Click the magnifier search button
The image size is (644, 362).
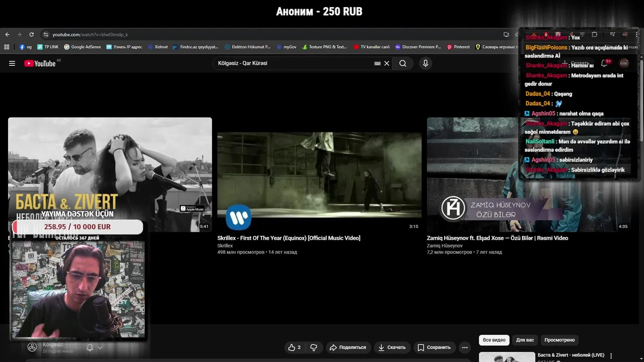point(403,63)
